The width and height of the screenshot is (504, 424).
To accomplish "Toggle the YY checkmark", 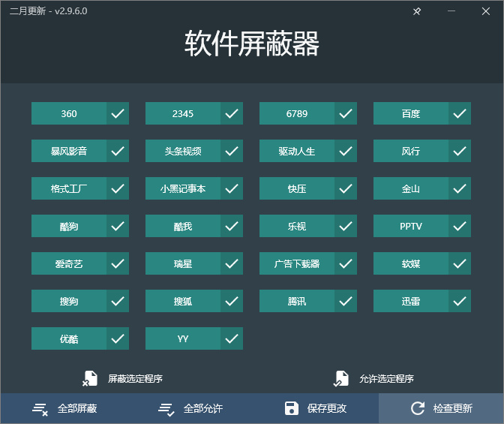I will click(x=232, y=338).
